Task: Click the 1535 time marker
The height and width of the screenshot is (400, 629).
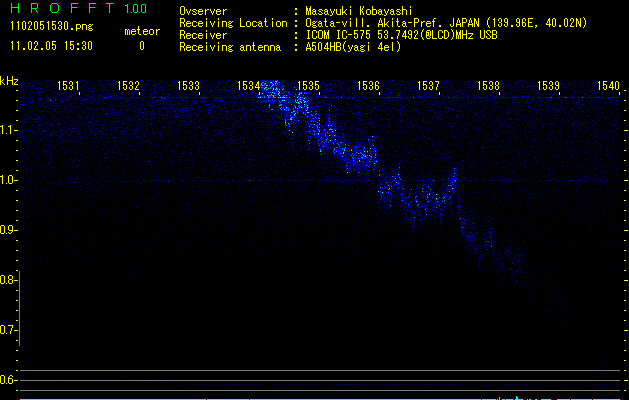Action: 308,85
